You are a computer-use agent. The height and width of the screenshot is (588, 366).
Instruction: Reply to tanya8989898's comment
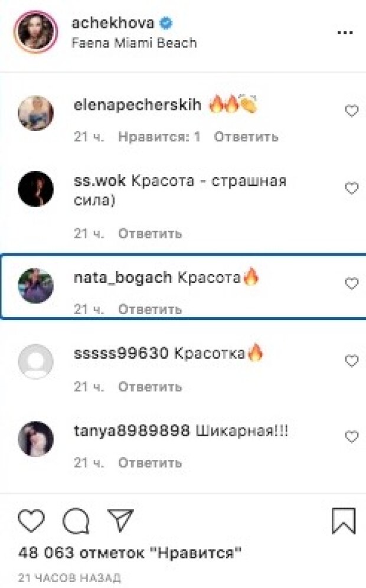tap(150, 463)
